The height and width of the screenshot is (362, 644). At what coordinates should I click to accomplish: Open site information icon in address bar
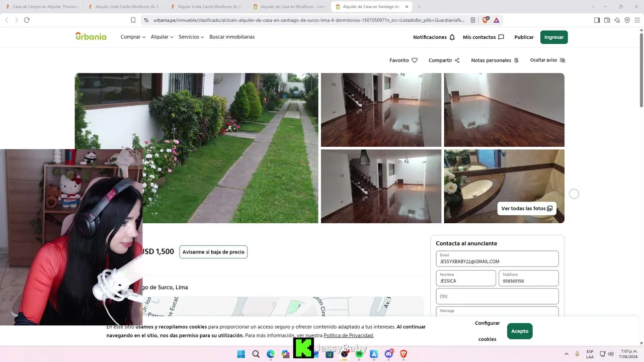(146, 20)
